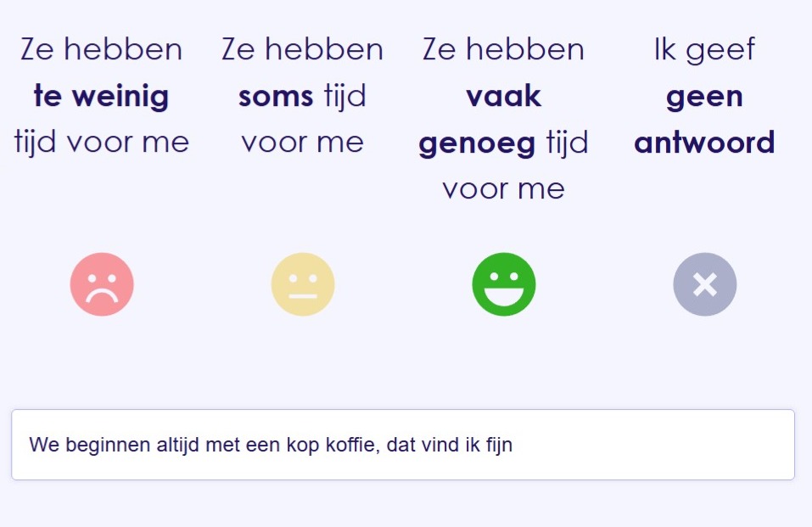Select option 'Ze hebben soms tijd voor me'

point(303,95)
